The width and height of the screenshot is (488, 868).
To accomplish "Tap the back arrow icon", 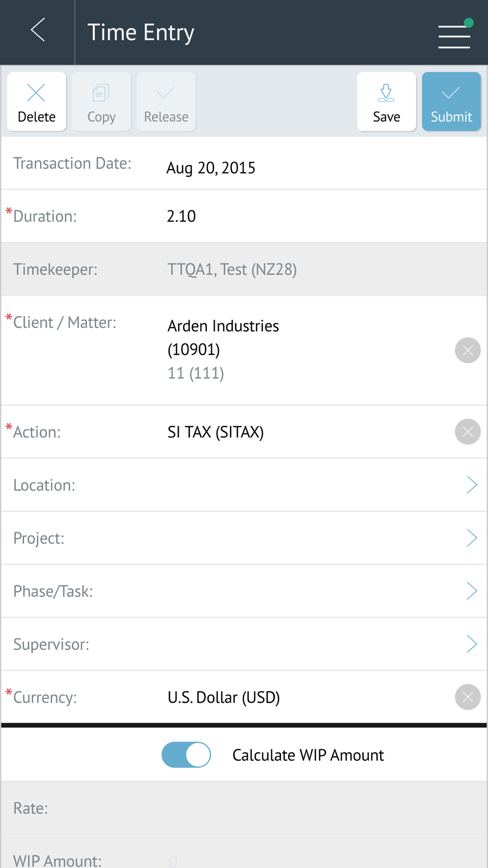I will pos(38,30).
